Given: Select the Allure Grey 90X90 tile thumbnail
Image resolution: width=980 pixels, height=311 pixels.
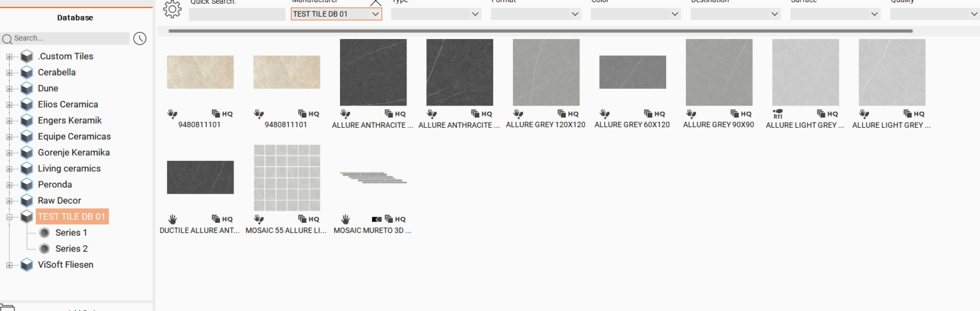Looking at the screenshot, I should point(718,72).
